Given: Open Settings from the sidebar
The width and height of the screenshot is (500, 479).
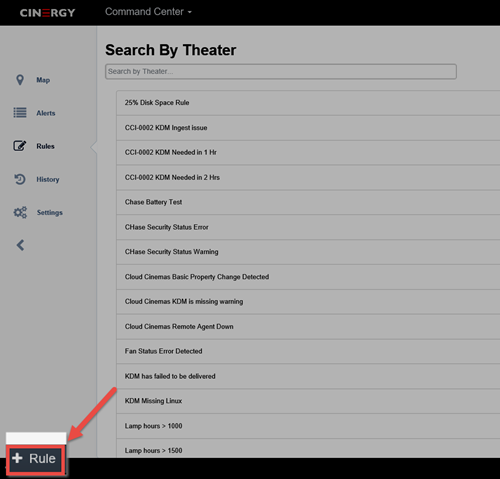Looking at the screenshot, I should [50, 212].
